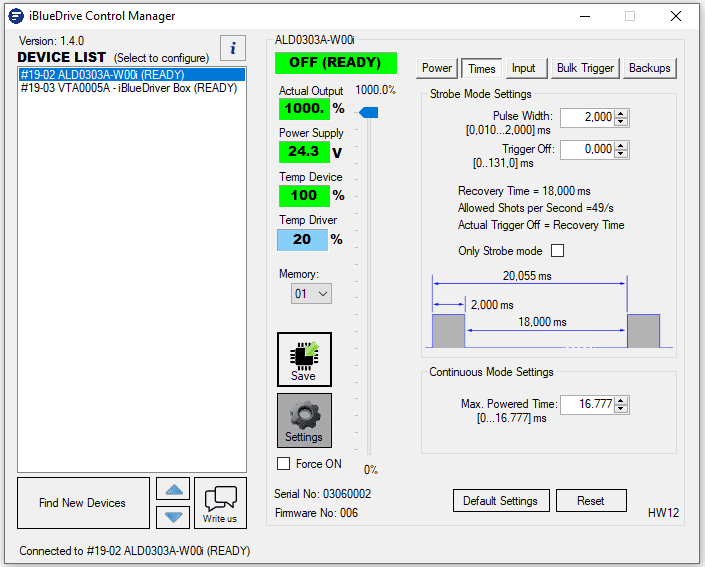Image resolution: width=705 pixels, height=567 pixels.
Task: Increase Pulse Width with up arrow
Action: coord(622,113)
